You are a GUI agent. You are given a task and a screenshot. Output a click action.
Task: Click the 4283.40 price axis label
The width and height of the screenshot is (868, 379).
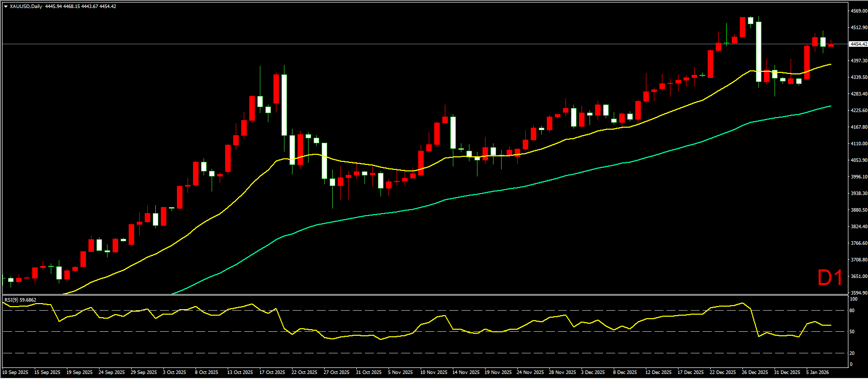(x=858, y=94)
